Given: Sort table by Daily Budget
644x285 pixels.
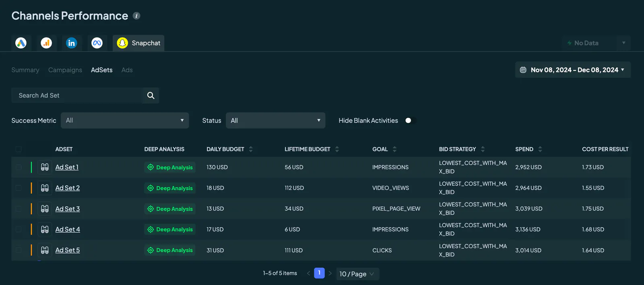Looking at the screenshot, I should pyautogui.click(x=251, y=149).
